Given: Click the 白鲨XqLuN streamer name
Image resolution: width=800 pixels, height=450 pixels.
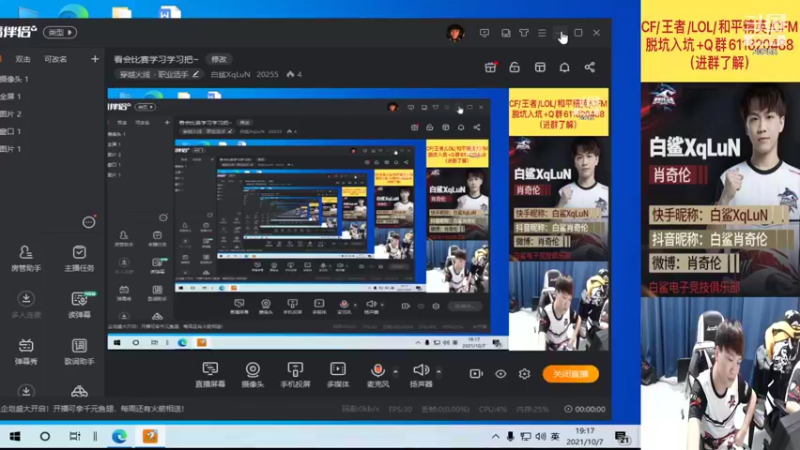Looking at the screenshot, I should (230, 74).
